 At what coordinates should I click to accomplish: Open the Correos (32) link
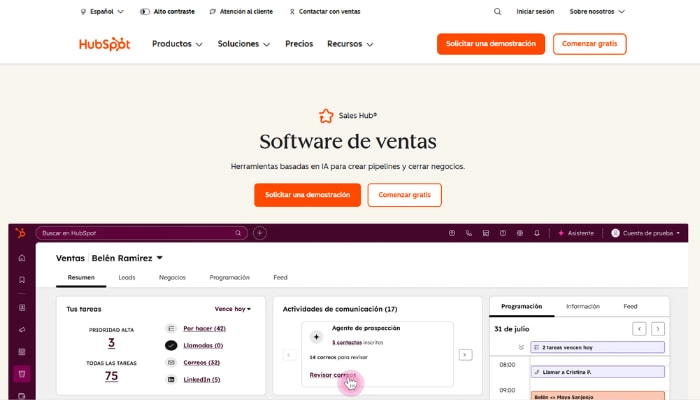[x=202, y=362]
